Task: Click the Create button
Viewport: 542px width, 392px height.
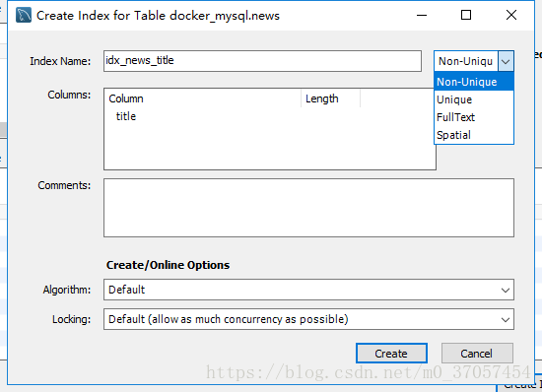Action: click(391, 353)
